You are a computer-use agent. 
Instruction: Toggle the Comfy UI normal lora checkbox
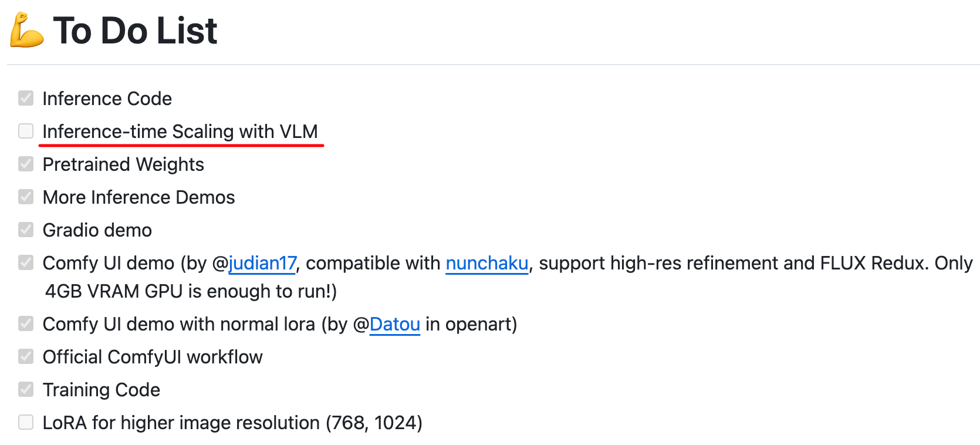click(x=26, y=323)
